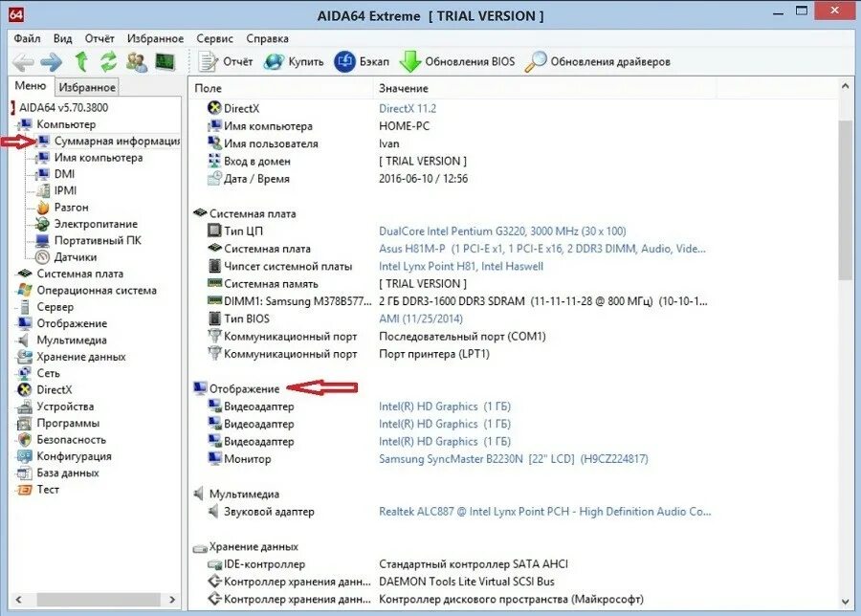
Task: Click Обновления драйверов toolbar button
Action: tap(597, 61)
